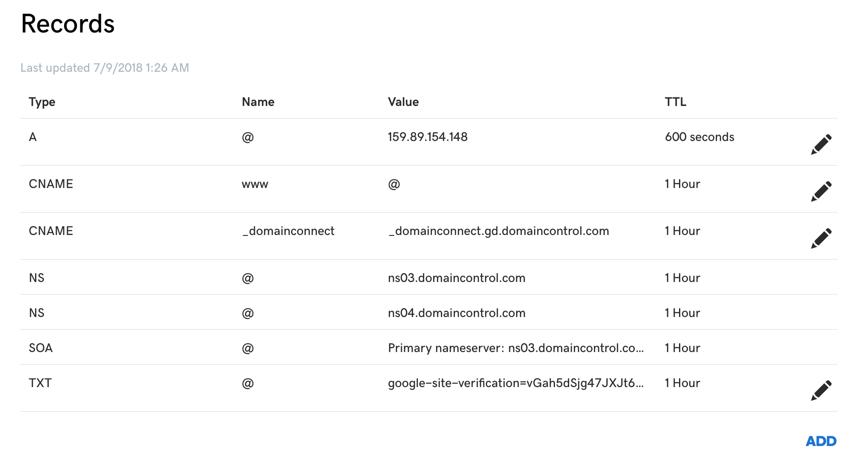Image resolution: width=868 pixels, height=458 pixels.
Task: Click the 159.89.154.148 IP address value
Action: pos(428,137)
